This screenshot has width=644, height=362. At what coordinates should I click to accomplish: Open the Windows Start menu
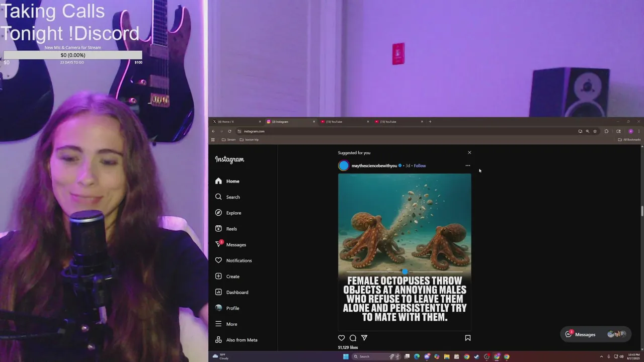click(x=346, y=356)
